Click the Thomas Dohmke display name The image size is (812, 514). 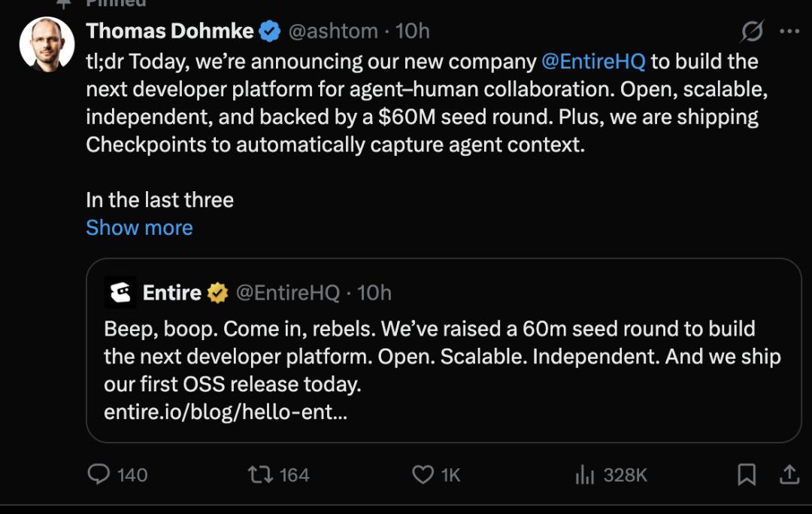(x=170, y=31)
